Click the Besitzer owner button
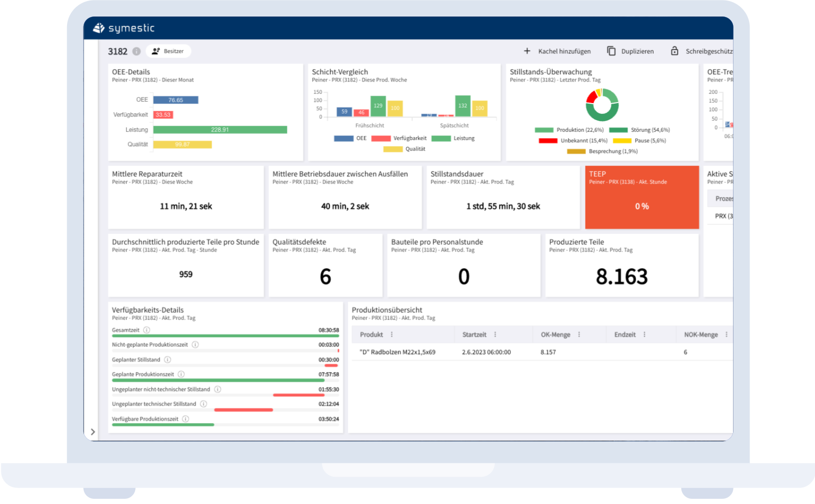The width and height of the screenshot is (815, 504). pyautogui.click(x=168, y=51)
